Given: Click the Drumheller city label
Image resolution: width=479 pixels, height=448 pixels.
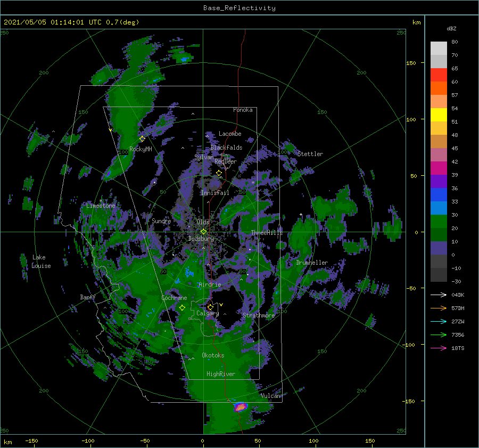Looking at the screenshot, I should [x=311, y=263].
